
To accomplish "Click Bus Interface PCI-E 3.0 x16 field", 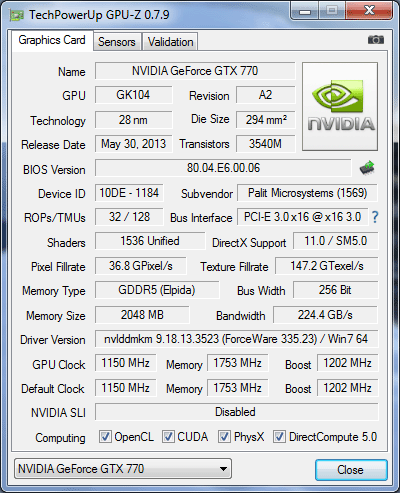I will 303,217.
